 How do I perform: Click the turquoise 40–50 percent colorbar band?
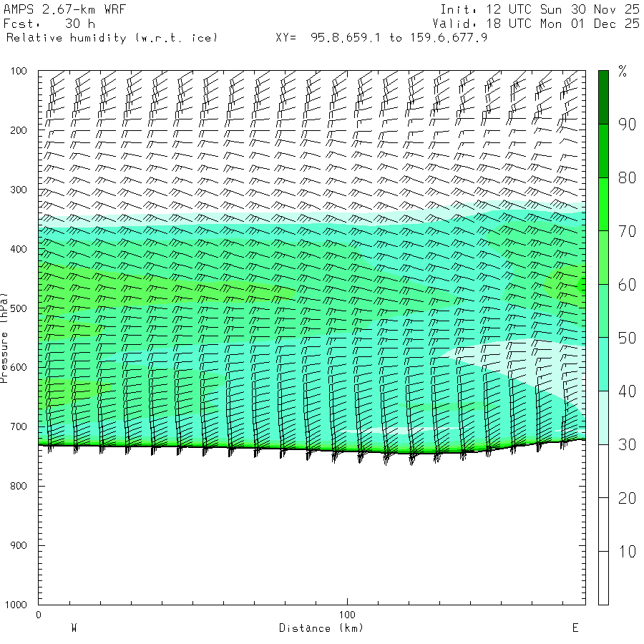(x=603, y=364)
